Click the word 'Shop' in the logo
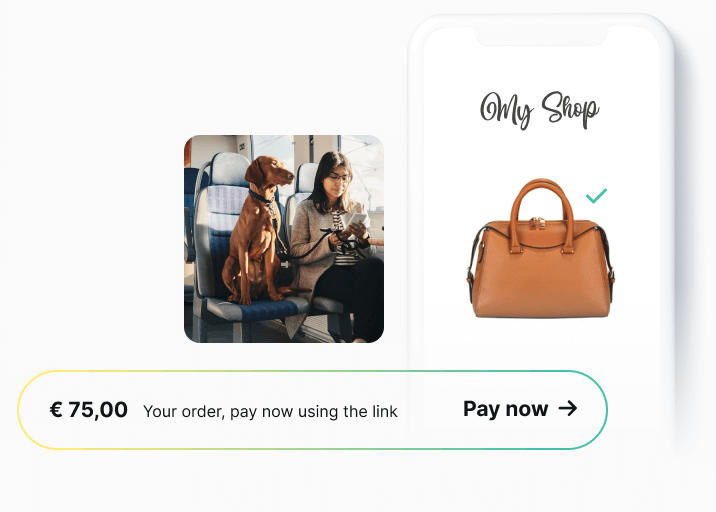 pos(570,108)
